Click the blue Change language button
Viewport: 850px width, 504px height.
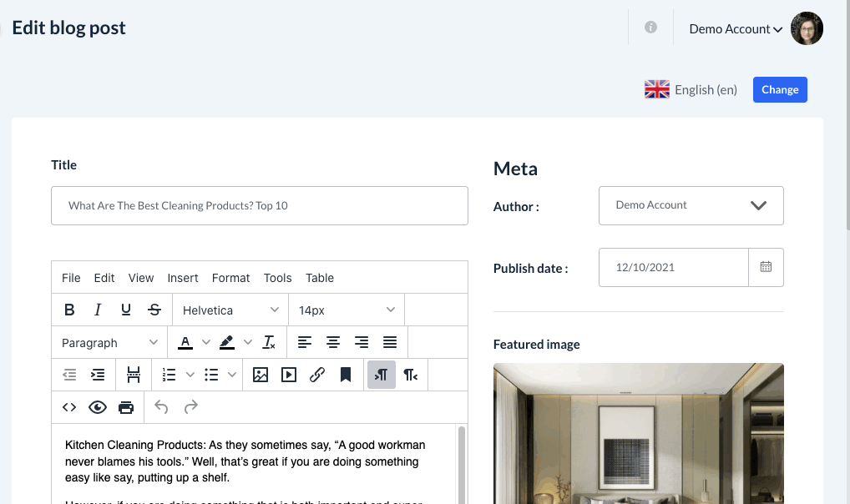pos(780,89)
